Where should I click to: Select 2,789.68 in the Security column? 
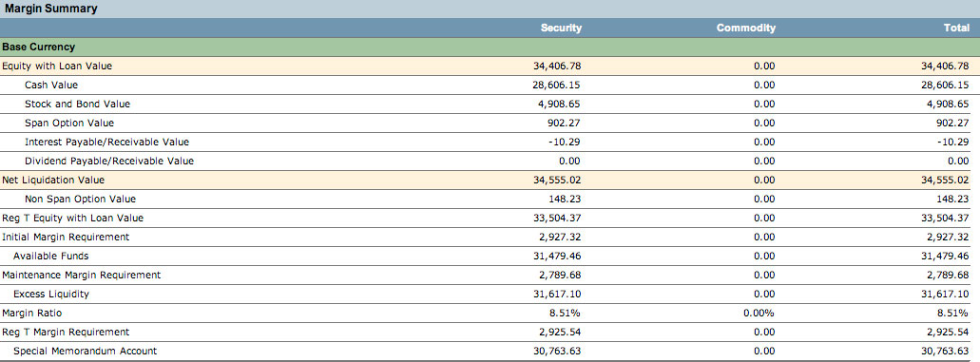point(559,276)
